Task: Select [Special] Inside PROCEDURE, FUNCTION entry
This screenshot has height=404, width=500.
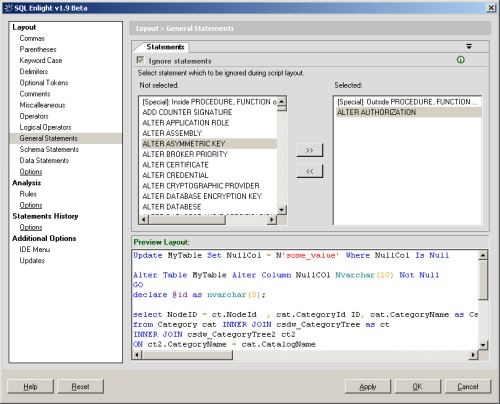Action: tap(209, 102)
